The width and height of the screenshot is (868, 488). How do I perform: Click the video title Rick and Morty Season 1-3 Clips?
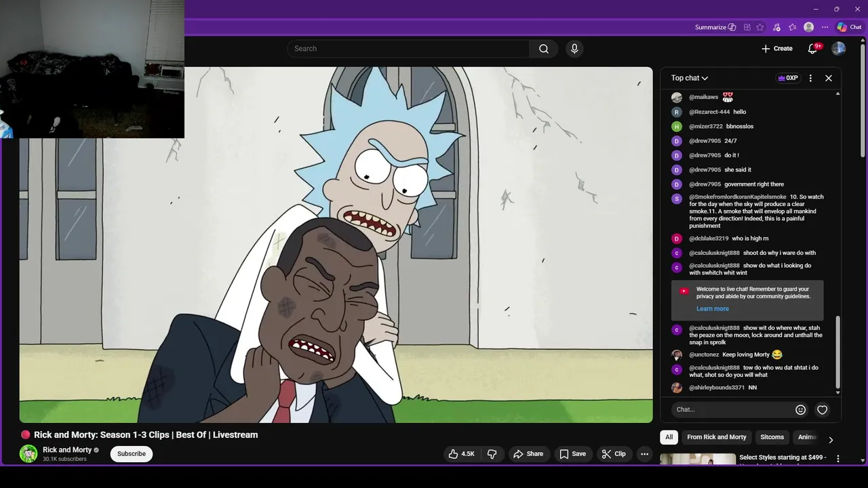(146, 435)
